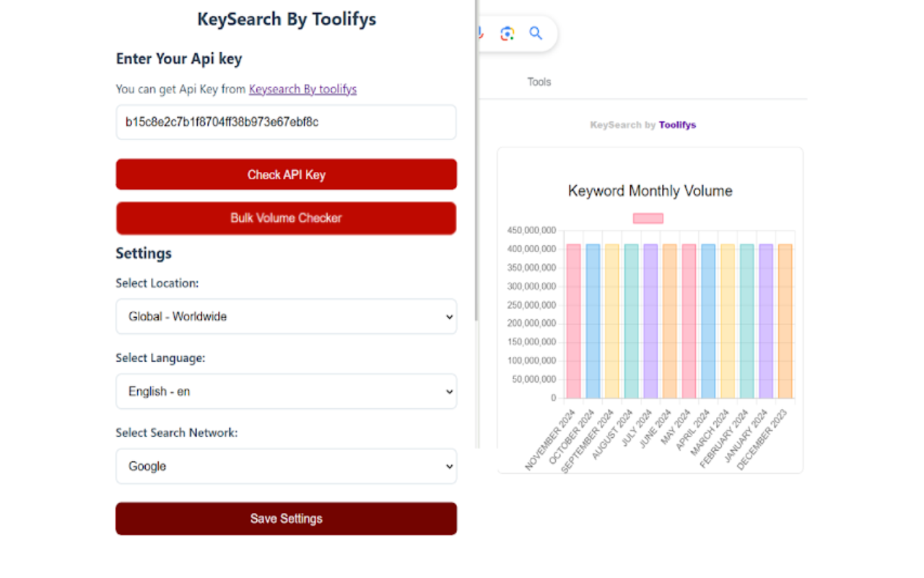
Task: Click the blue search magnifier icon
Action: (536, 33)
